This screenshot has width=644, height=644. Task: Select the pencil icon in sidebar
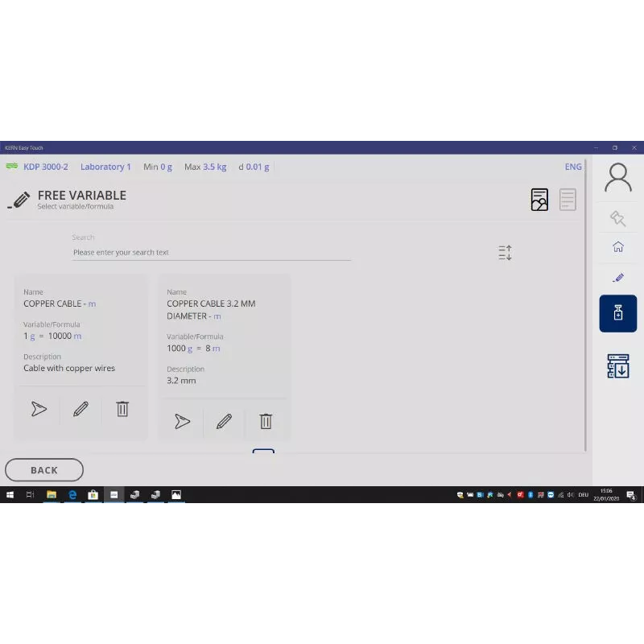617,278
